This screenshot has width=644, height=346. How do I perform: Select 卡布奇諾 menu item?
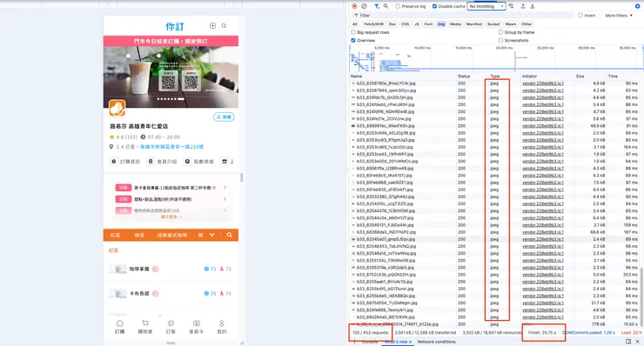pyautogui.click(x=171, y=294)
